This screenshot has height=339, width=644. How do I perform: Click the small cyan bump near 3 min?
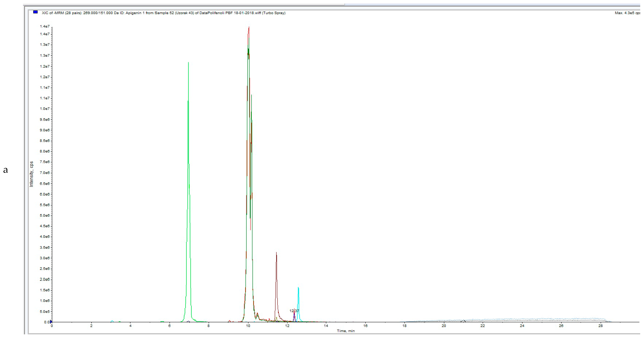point(112,321)
